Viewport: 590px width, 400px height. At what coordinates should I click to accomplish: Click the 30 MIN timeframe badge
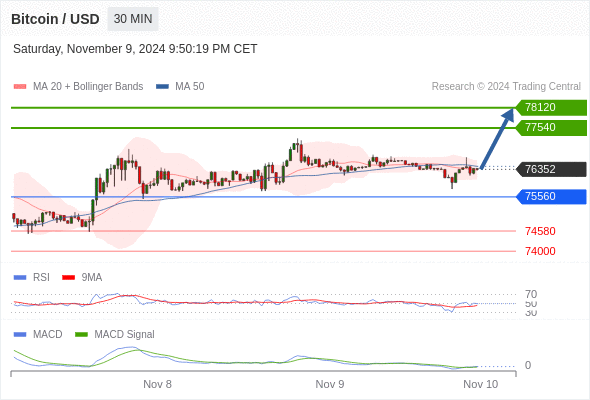pyautogui.click(x=133, y=19)
